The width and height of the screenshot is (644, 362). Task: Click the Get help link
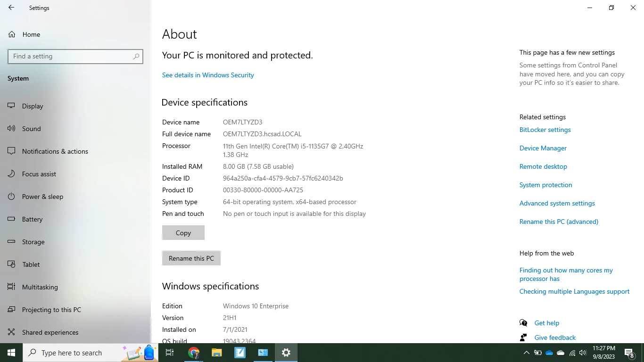click(547, 323)
